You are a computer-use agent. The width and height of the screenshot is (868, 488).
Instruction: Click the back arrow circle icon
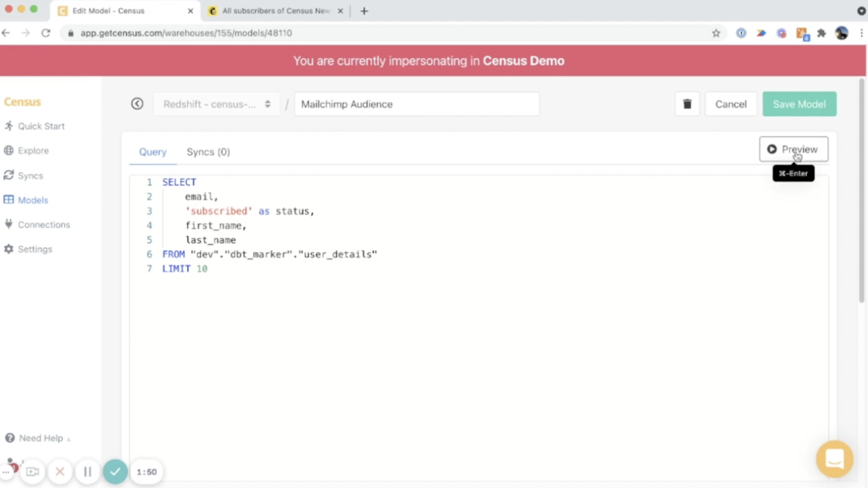click(x=137, y=104)
